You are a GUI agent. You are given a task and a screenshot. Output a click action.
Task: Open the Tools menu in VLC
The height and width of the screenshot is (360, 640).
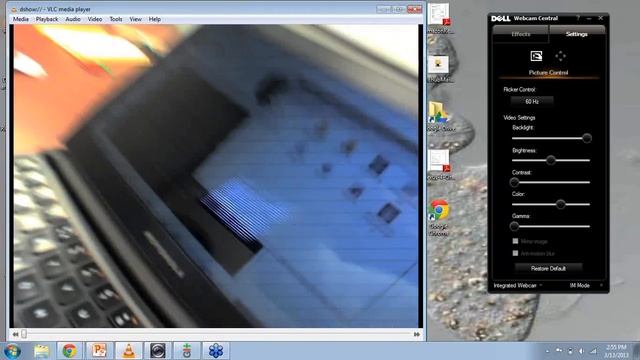pyautogui.click(x=116, y=19)
